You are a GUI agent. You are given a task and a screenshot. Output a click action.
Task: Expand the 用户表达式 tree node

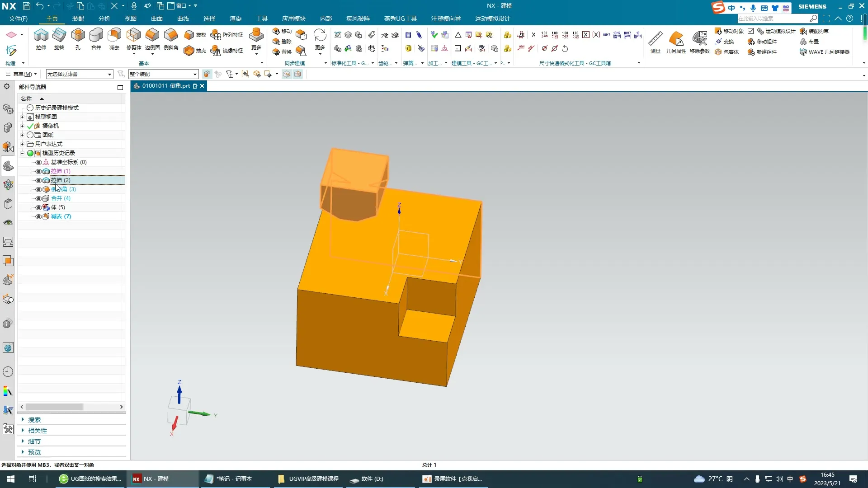[x=22, y=144]
